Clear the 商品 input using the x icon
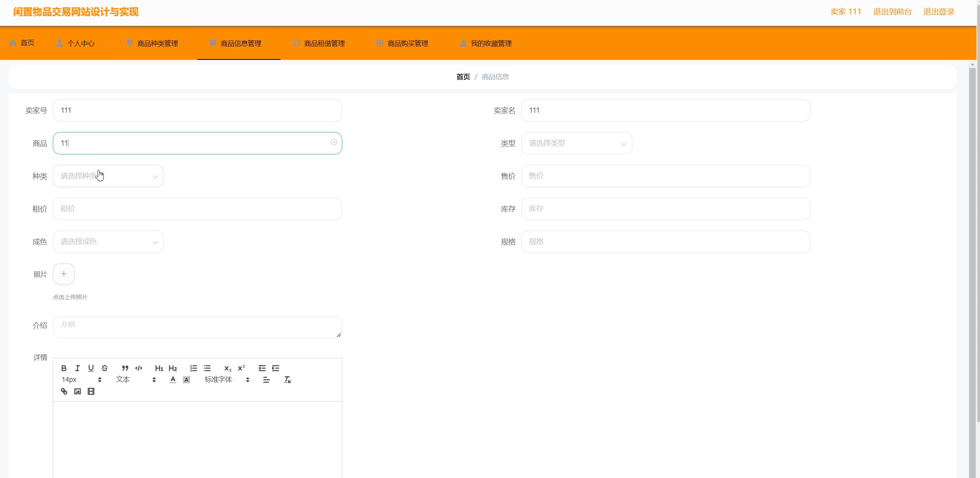This screenshot has height=478, width=980. (334, 142)
